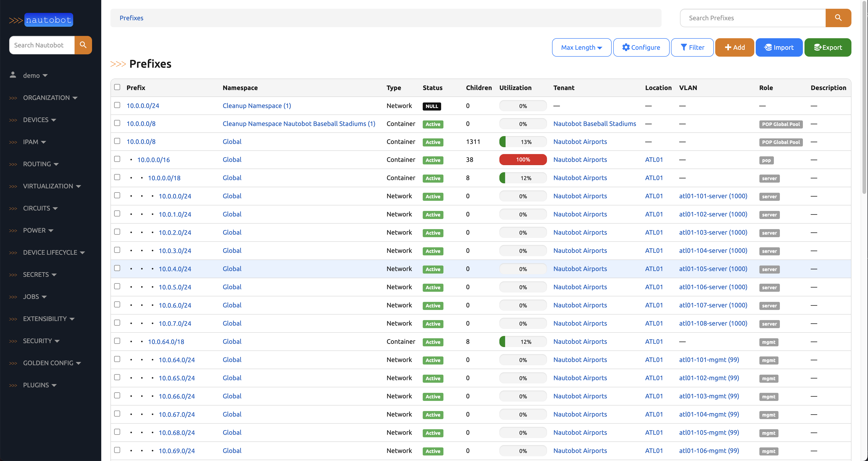868x461 pixels.
Task: Select checkbox for 10.0.4.0/24 row
Action: pos(117,268)
